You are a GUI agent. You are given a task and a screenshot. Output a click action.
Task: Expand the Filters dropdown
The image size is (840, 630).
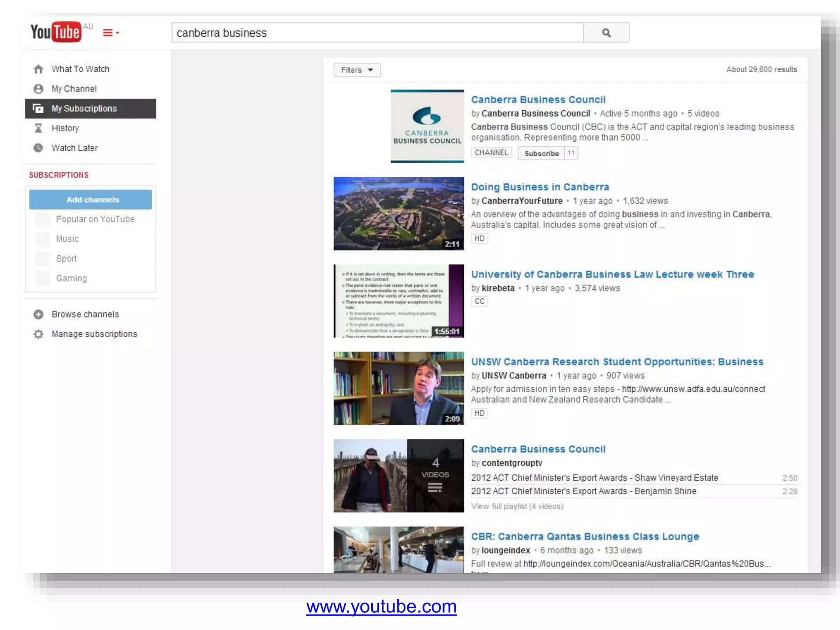tap(357, 70)
